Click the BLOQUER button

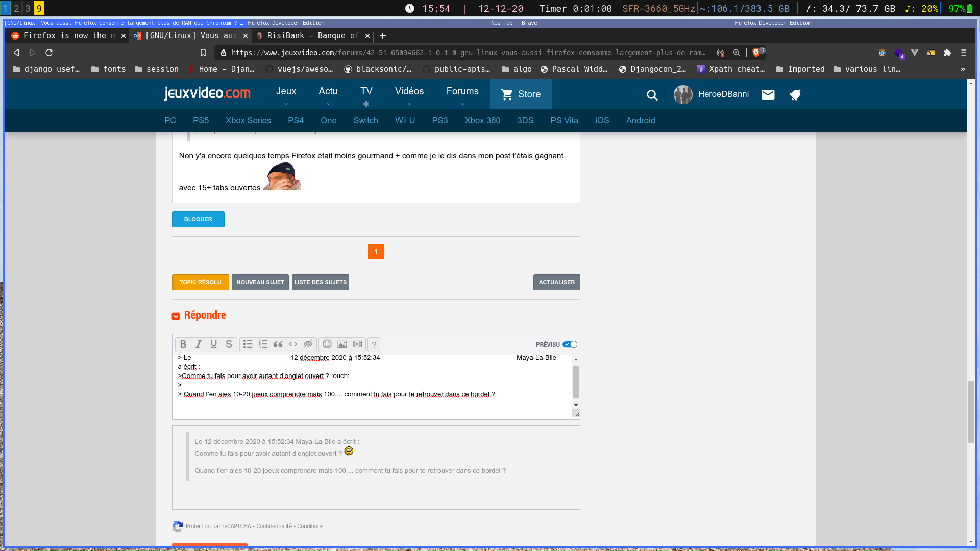coord(198,219)
